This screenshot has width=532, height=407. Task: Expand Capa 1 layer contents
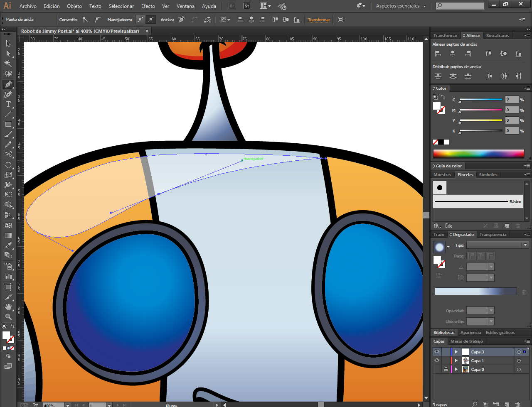click(x=456, y=360)
